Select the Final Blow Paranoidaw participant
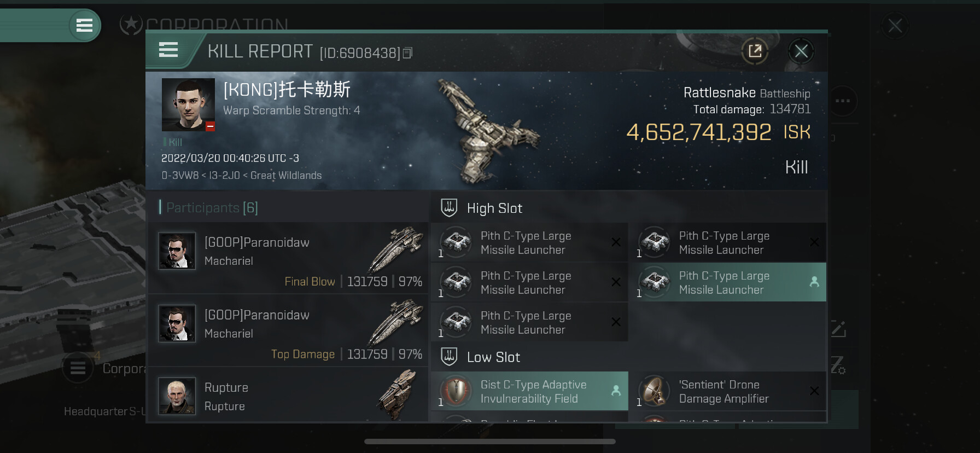The width and height of the screenshot is (980, 453). [x=288, y=258]
